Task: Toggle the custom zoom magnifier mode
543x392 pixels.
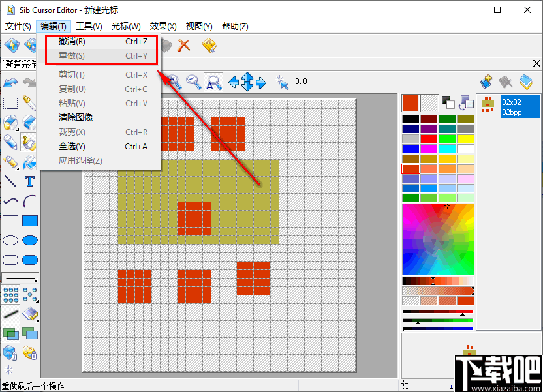Action: (213, 82)
